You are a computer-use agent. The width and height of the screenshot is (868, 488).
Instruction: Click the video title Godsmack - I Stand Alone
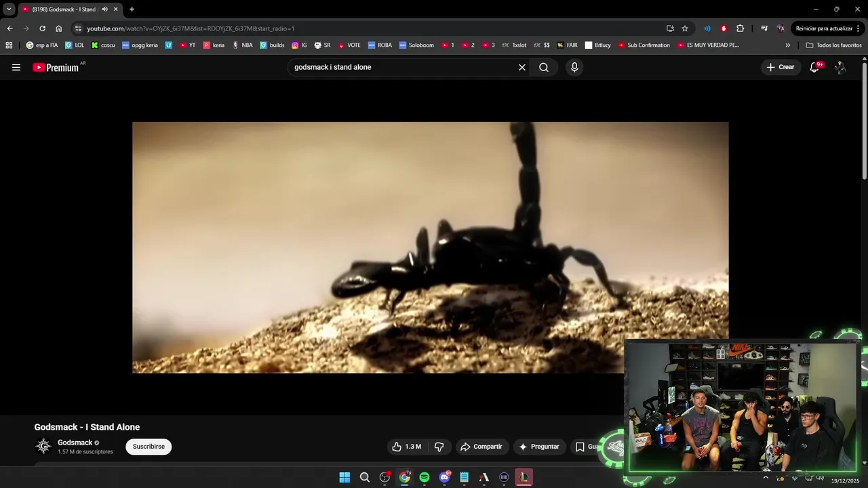[87, 427]
